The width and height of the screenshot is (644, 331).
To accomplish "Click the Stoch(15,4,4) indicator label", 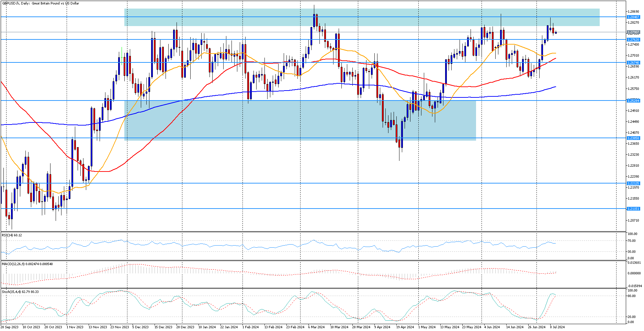I will tap(20, 292).
